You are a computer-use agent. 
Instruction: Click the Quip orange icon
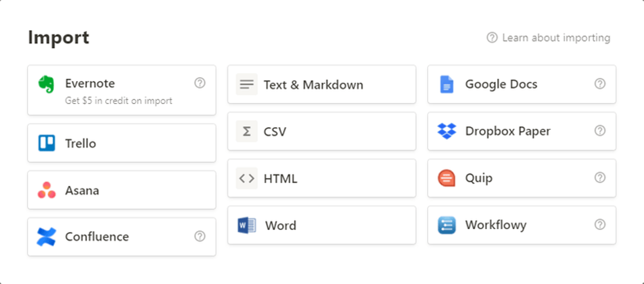[x=446, y=178]
